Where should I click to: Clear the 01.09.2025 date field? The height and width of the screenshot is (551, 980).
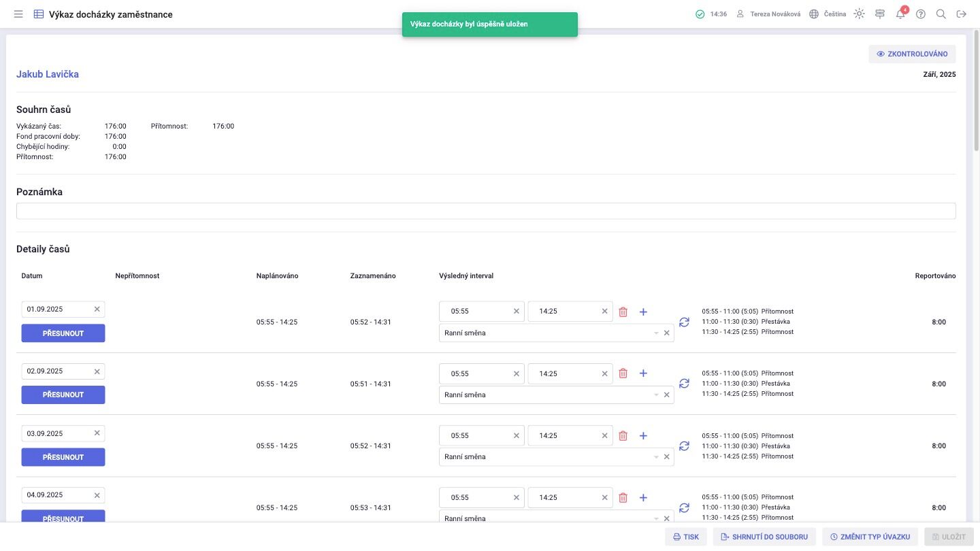[x=97, y=310]
